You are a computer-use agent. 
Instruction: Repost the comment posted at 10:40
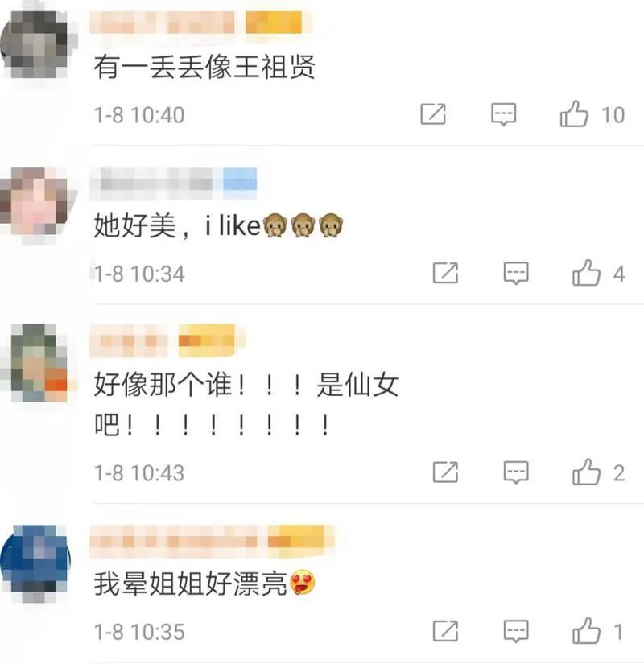[433, 114]
